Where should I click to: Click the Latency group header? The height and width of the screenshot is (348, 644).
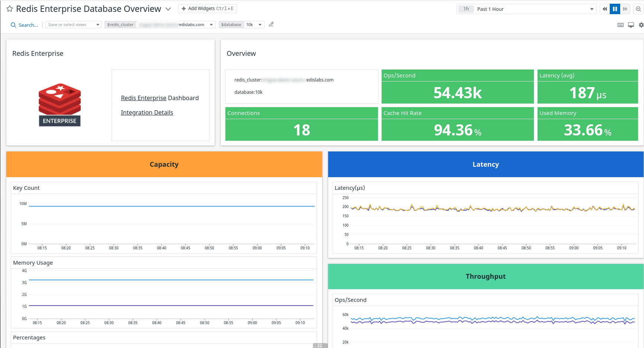tap(486, 164)
